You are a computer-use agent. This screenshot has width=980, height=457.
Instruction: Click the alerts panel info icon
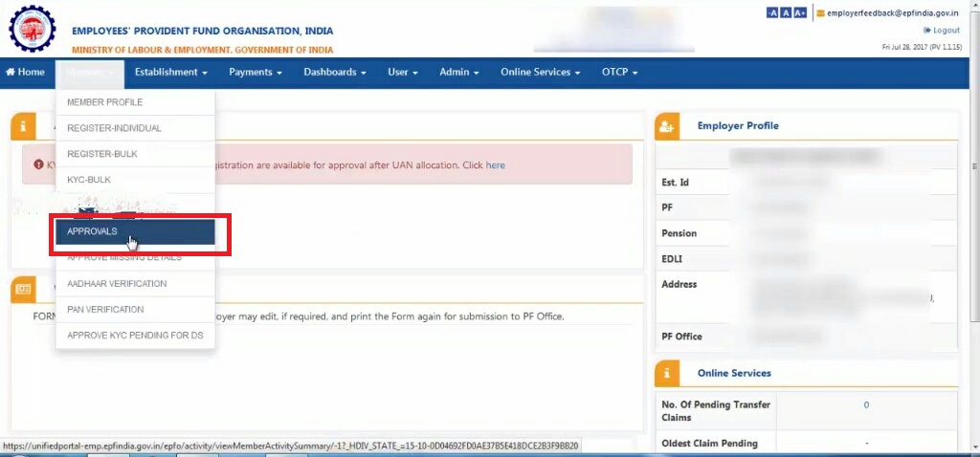23,126
